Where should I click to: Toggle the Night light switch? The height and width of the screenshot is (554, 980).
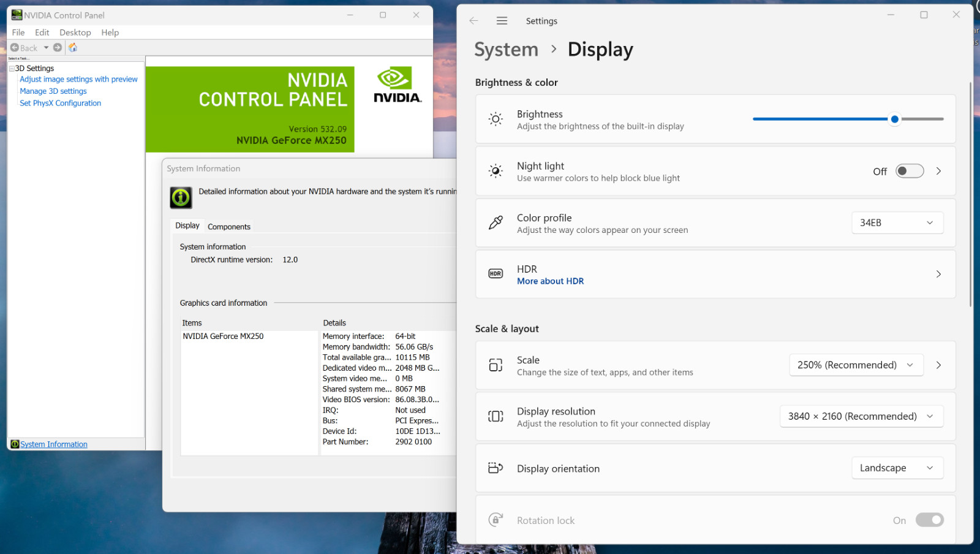(x=910, y=171)
